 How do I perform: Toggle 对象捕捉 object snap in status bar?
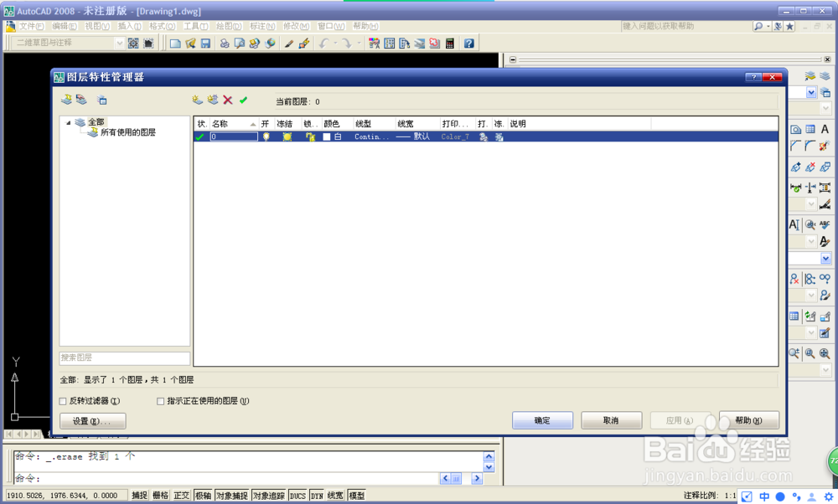[232, 496]
